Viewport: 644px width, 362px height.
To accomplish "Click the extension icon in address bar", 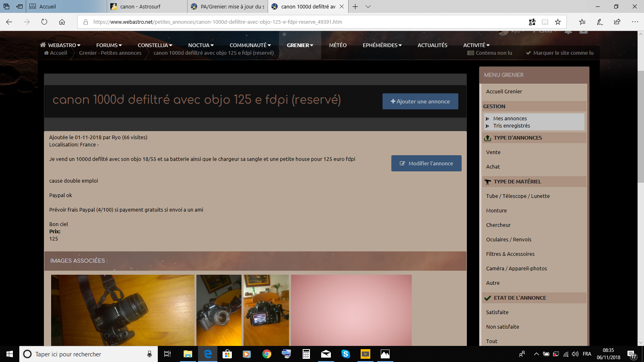I will coord(532,22).
